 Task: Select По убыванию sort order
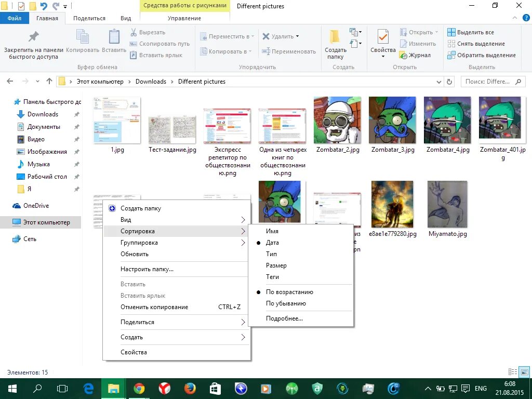coord(286,303)
